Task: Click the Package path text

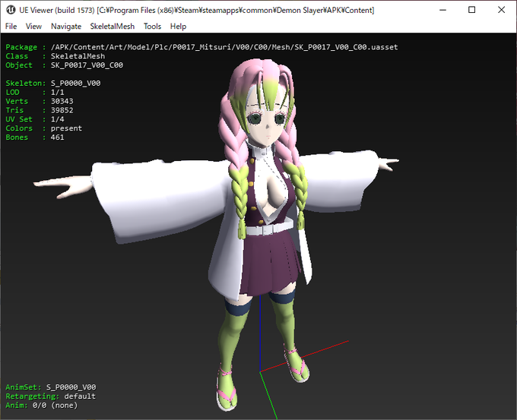Action: (x=224, y=47)
